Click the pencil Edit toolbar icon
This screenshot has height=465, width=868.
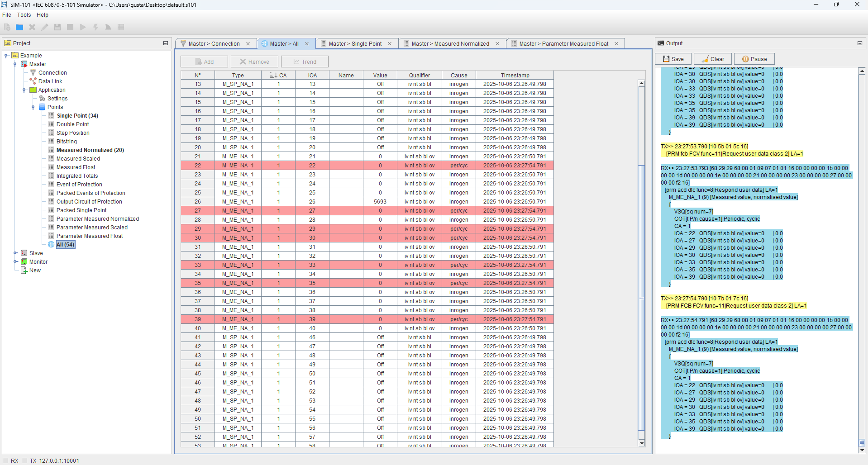pyautogui.click(x=45, y=27)
